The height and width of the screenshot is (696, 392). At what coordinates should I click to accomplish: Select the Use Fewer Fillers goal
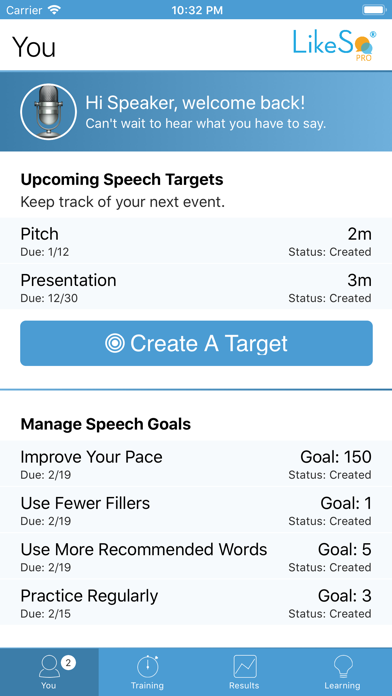tap(196, 510)
